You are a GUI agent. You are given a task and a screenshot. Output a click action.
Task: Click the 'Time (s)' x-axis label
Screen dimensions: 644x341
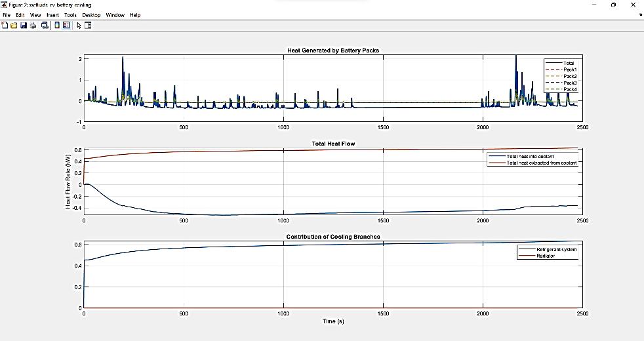tap(333, 321)
